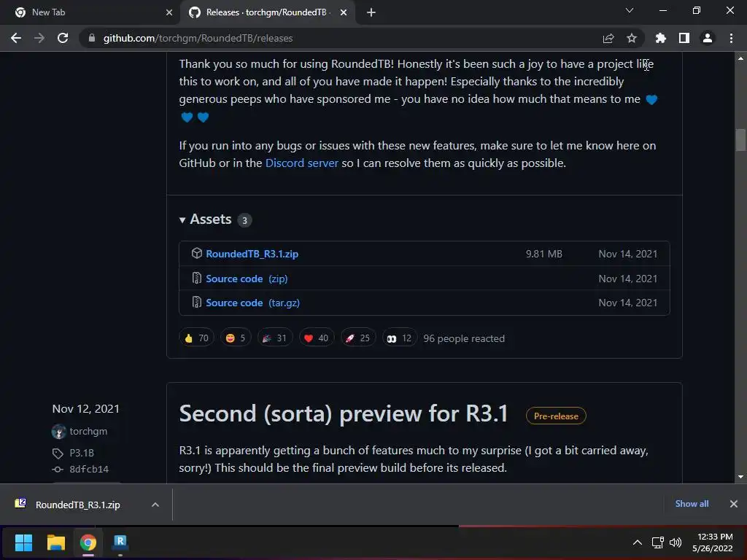Open the volume control in tray
This screenshot has width=747, height=560.
[x=675, y=542]
